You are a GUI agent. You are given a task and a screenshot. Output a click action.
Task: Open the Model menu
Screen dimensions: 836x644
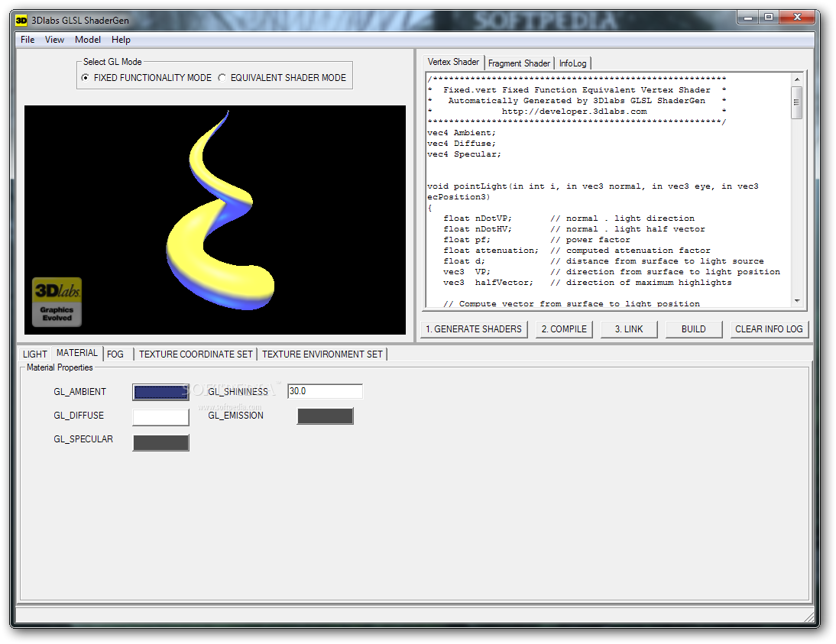87,40
